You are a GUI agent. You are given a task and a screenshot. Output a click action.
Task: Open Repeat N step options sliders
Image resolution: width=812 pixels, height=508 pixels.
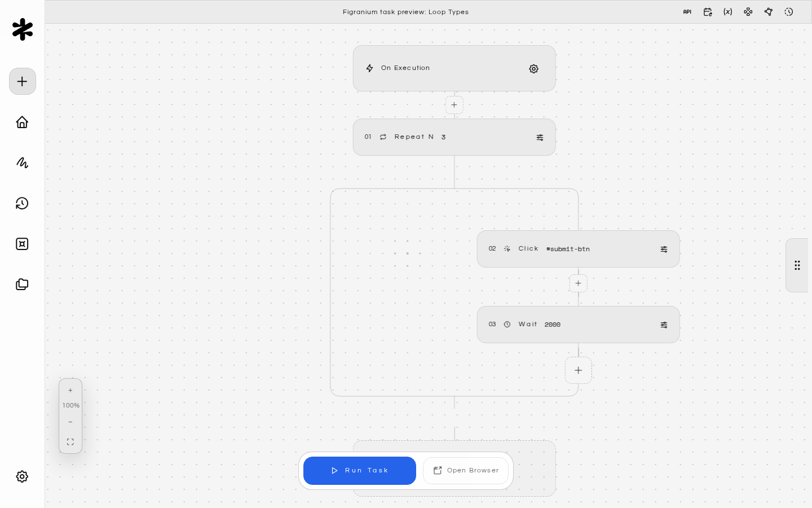(540, 138)
